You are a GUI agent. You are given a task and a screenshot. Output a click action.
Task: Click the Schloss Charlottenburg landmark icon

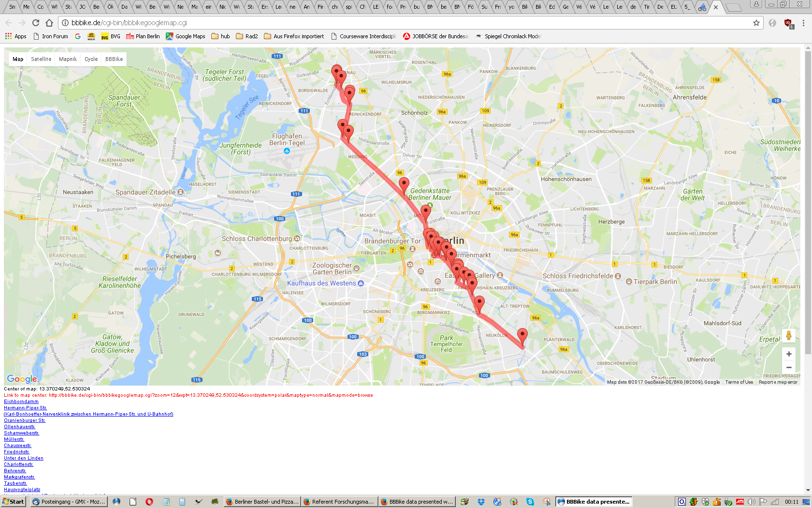297,239
